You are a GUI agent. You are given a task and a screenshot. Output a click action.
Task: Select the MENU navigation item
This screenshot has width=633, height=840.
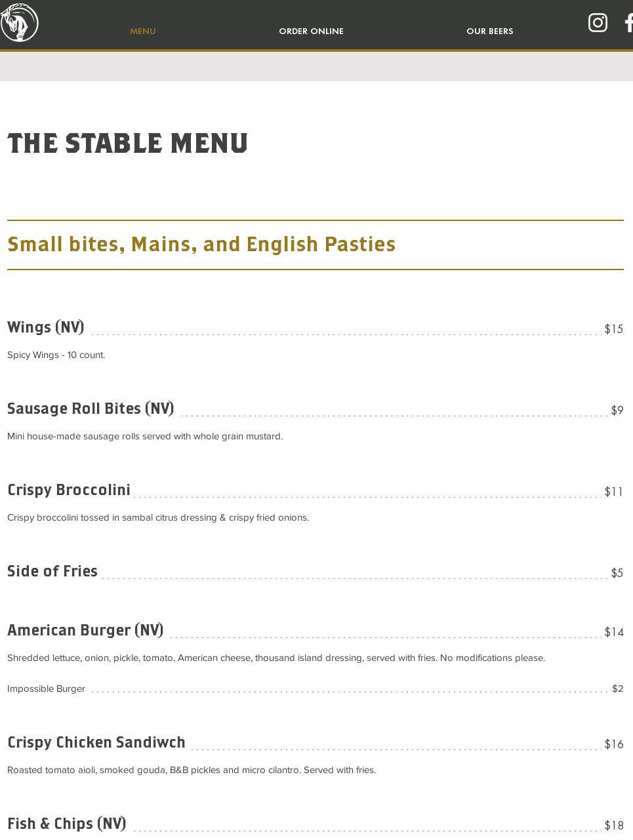pos(142,31)
